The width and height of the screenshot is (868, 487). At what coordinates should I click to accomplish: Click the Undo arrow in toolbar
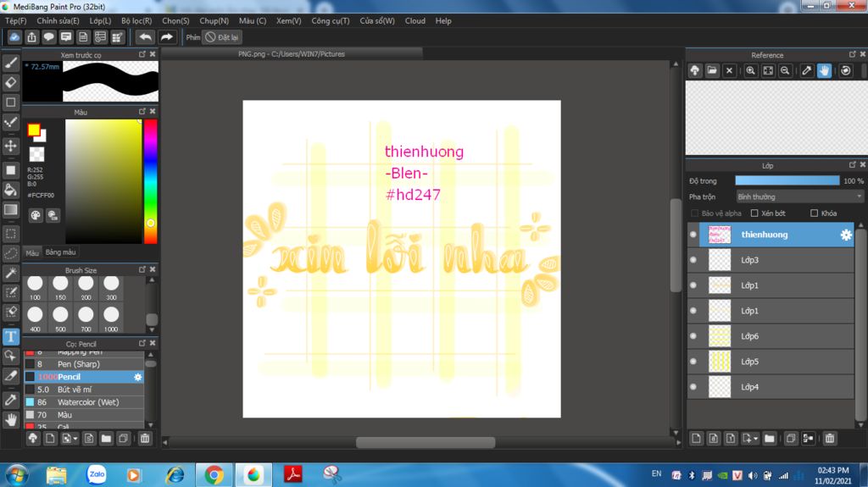tap(145, 37)
